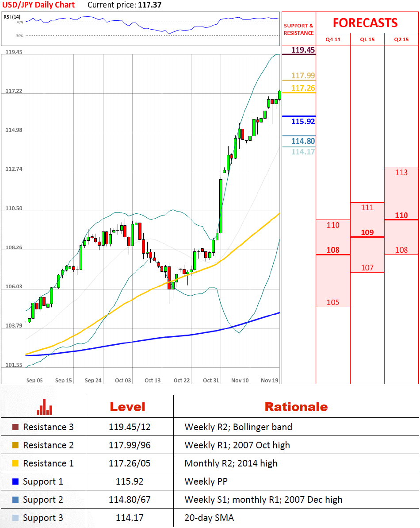Screen dimensions: 420x528
Task: Click the current price value 117.37
Action: (x=149, y=5)
